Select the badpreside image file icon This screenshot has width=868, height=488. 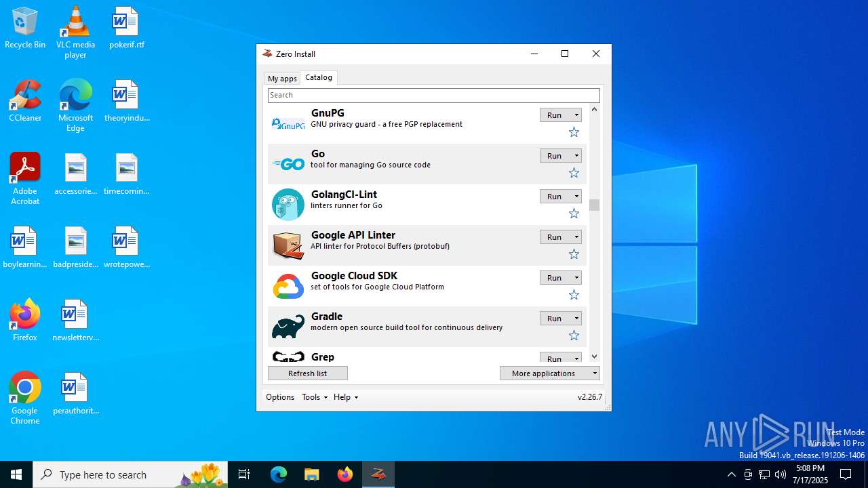click(x=75, y=248)
